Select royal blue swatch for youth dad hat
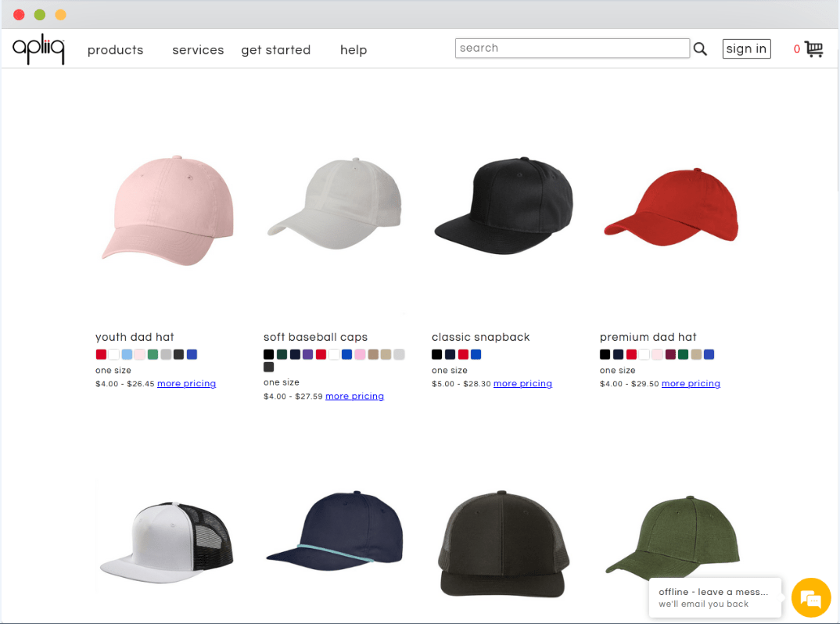The width and height of the screenshot is (840, 624). [192, 354]
